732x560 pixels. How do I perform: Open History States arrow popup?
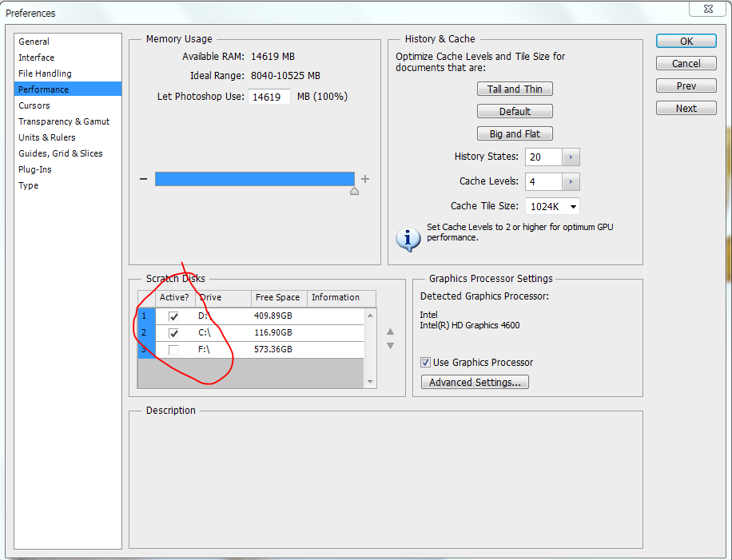tap(571, 157)
